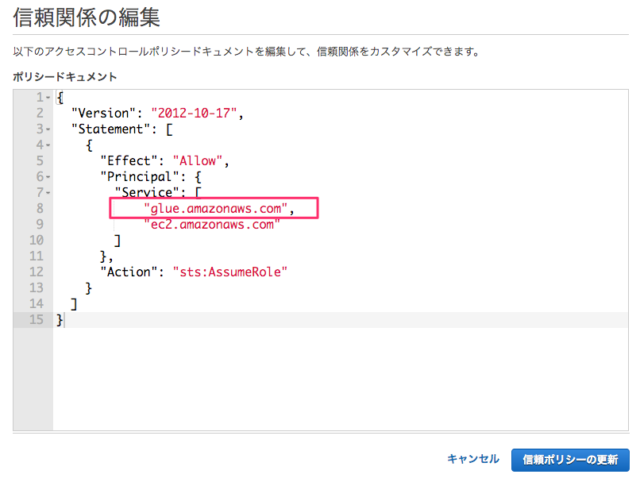Click the "Version" key on line 2
The image size is (640, 482).
click(x=104, y=113)
